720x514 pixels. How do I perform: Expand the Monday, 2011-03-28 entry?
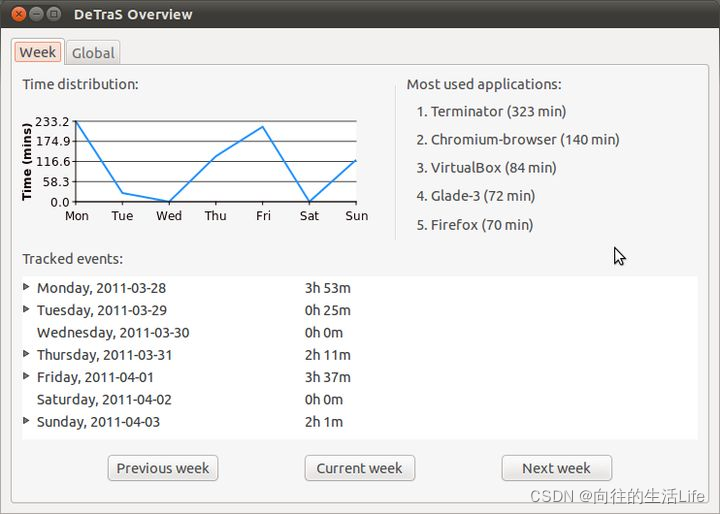coord(26,287)
